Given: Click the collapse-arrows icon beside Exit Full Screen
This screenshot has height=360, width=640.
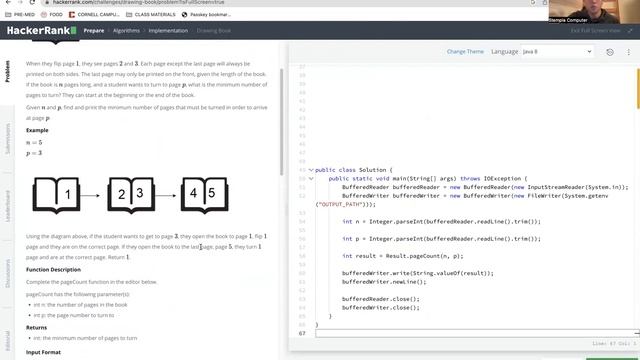Looking at the screenshot, I should (x=630, y=31).
